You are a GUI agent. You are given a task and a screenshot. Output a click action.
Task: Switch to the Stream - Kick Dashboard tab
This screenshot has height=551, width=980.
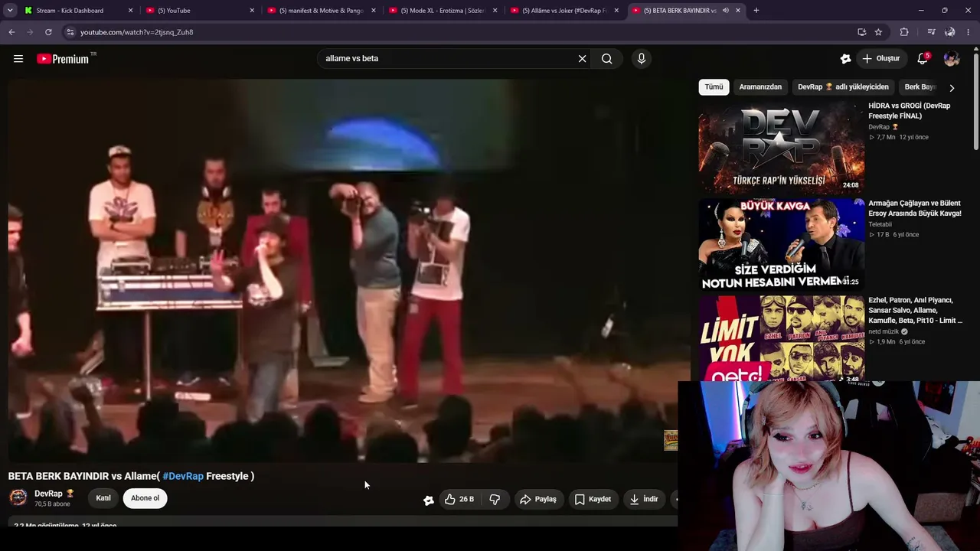pyautogui.click(x=79, y=11)
